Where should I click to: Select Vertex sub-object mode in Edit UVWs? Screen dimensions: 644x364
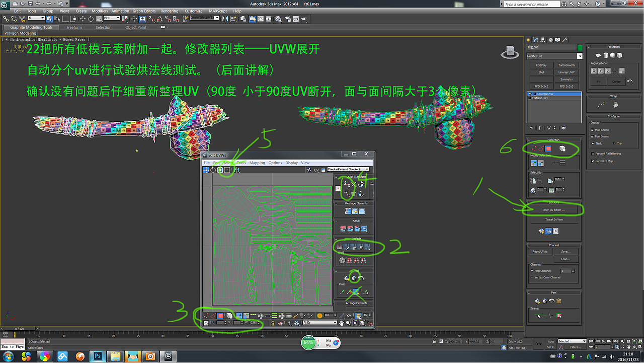pos(206,316)
